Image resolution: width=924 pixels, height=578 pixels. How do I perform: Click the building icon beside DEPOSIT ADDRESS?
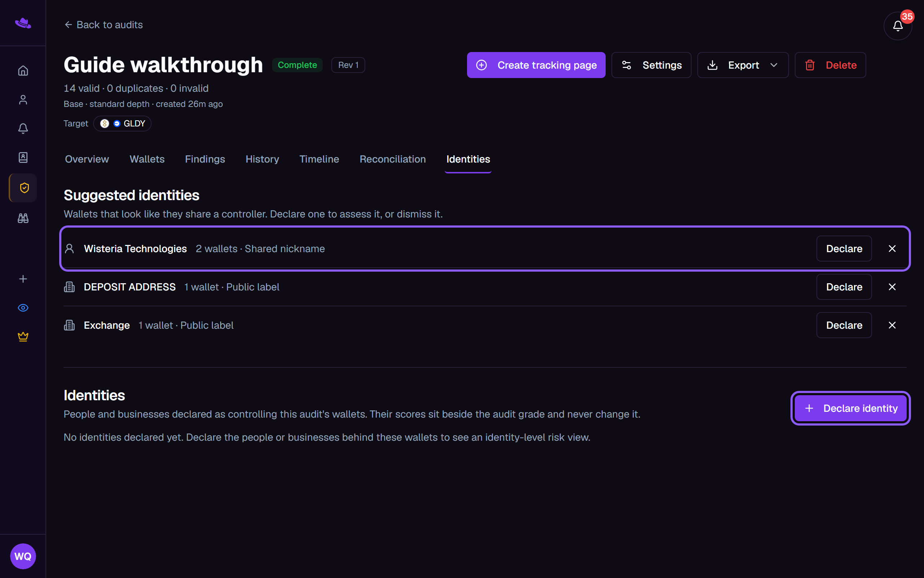coord(70,287)
